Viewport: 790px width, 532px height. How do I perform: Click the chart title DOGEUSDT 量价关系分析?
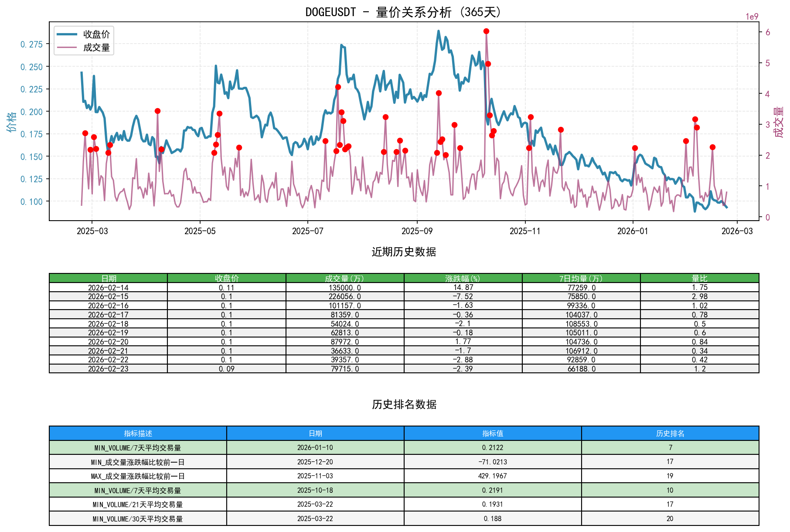[403, 12]
